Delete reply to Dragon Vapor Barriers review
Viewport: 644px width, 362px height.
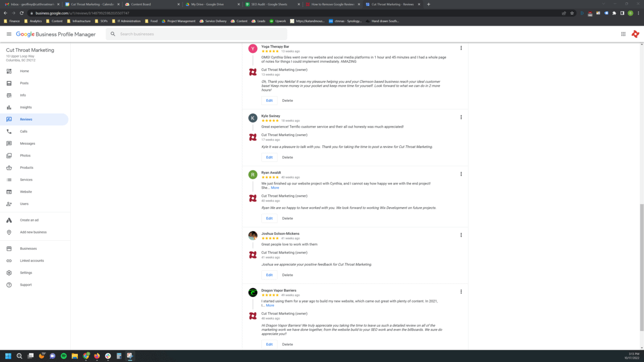pyautogui.click(x=288, y=344)
